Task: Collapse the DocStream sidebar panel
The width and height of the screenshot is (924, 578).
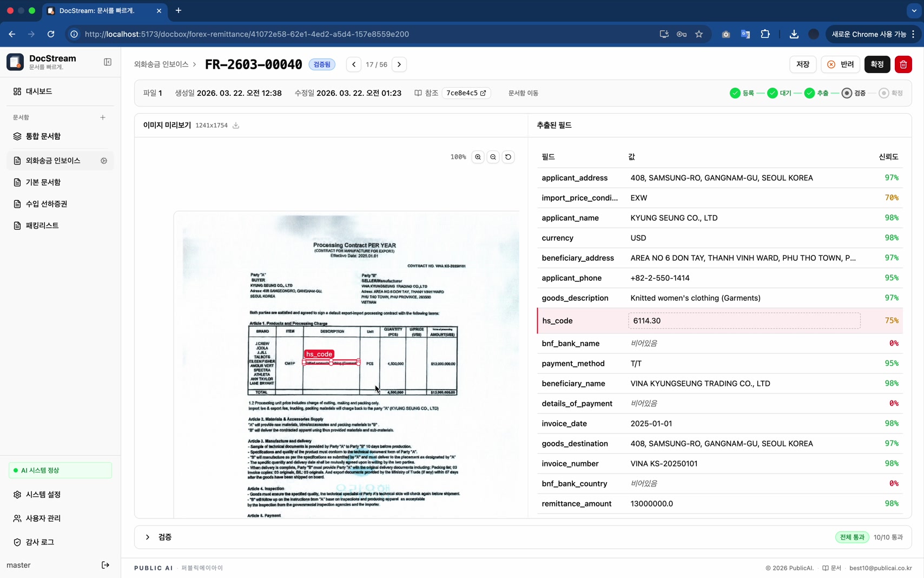Action: (x=108, y=62)
